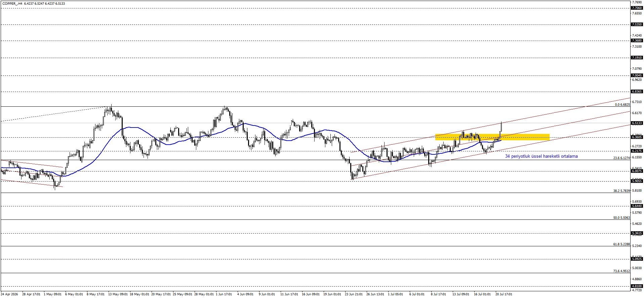The image size is (644, 298).
Task: Click the 5.6440 price level tag
Action: point(637,206)
